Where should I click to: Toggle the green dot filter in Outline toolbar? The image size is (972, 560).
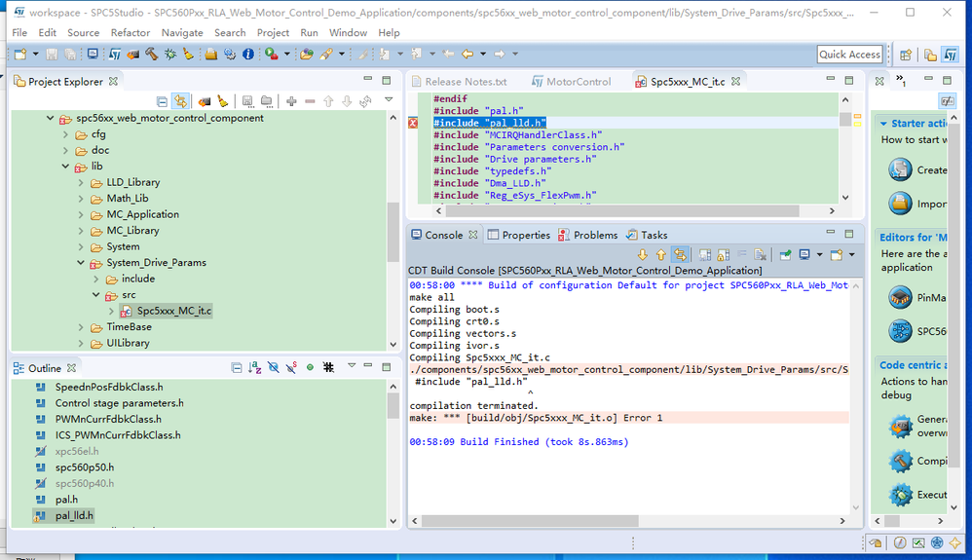[310, 368]
